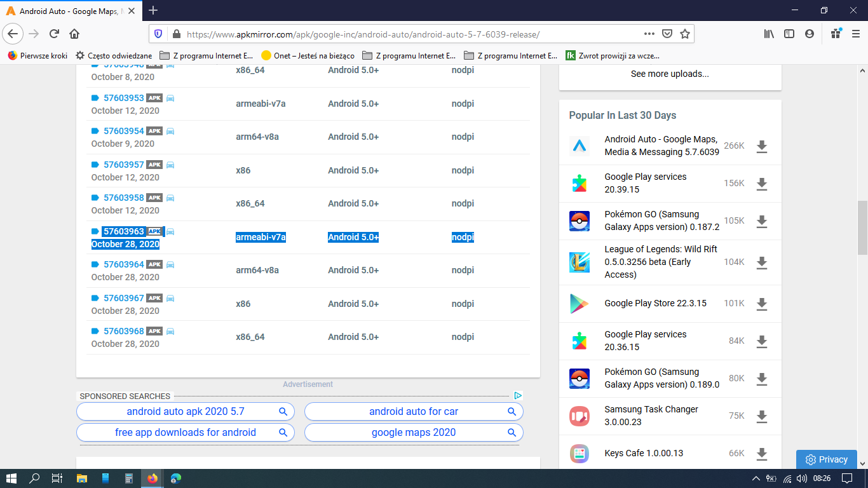Open a new tab with plus button
Image resolution: width=868 pixels, height=488 pixels.
coord(153,10)
